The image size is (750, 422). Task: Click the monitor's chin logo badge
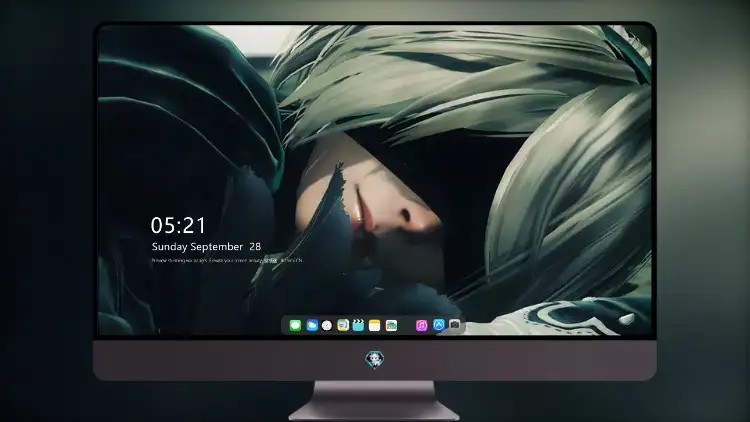coord(375,360)
